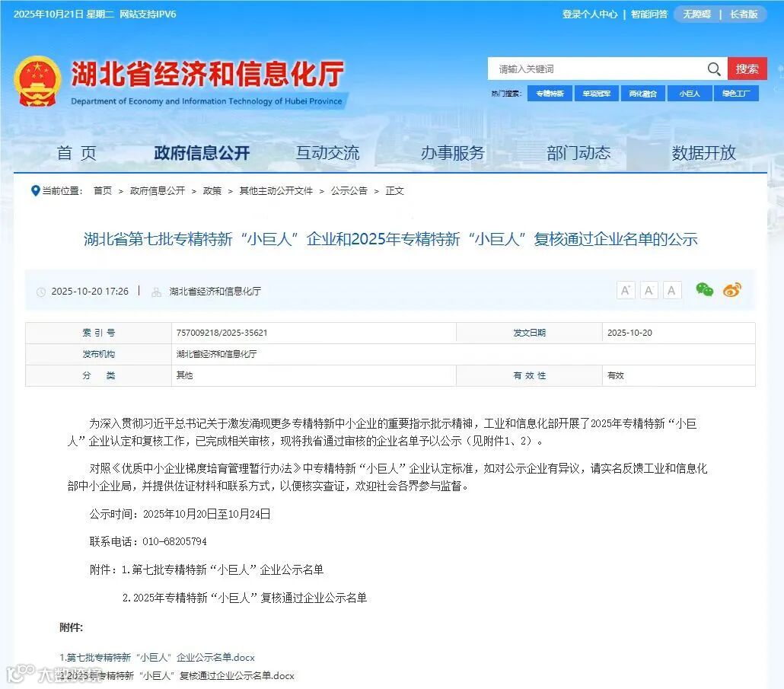The image size is (784, 689).
Task: Share the article via the WeChat icon
Action: 704,289
